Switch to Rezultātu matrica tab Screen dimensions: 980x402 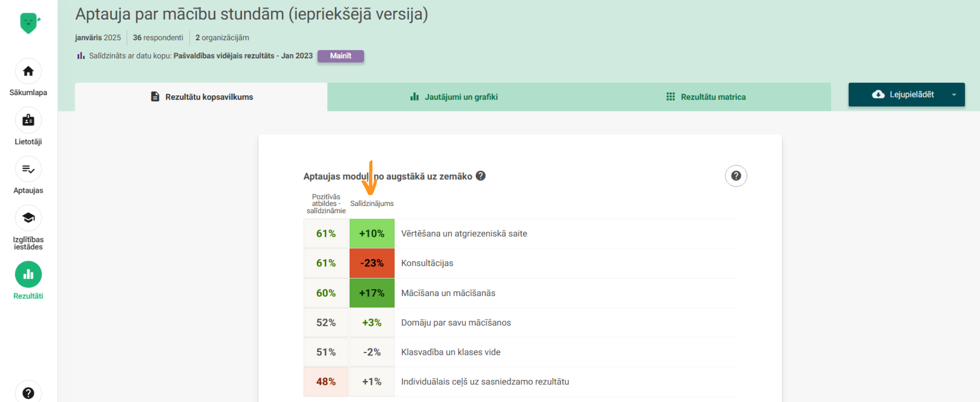coord(706,97)
